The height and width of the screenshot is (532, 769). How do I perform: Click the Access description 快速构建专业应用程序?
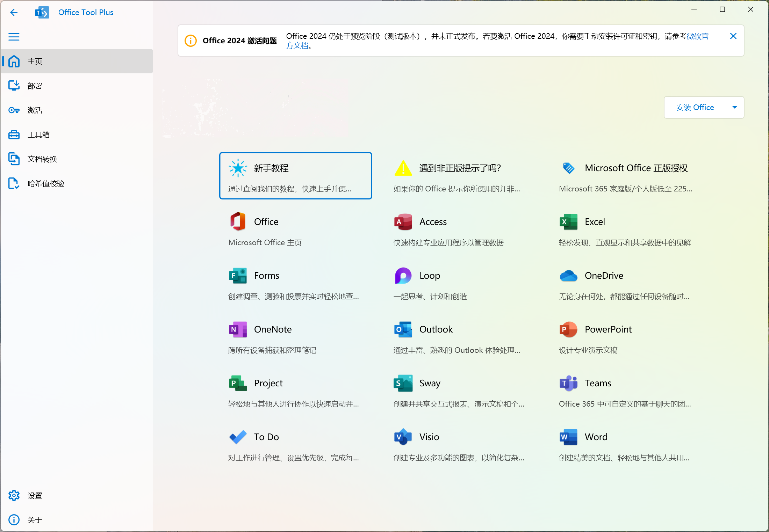[x=448, y=243]
